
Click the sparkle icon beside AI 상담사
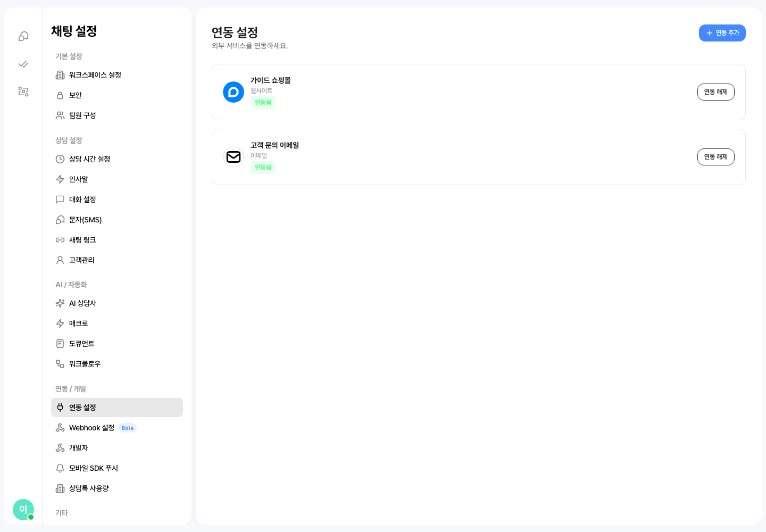click(x=60, y=303)
